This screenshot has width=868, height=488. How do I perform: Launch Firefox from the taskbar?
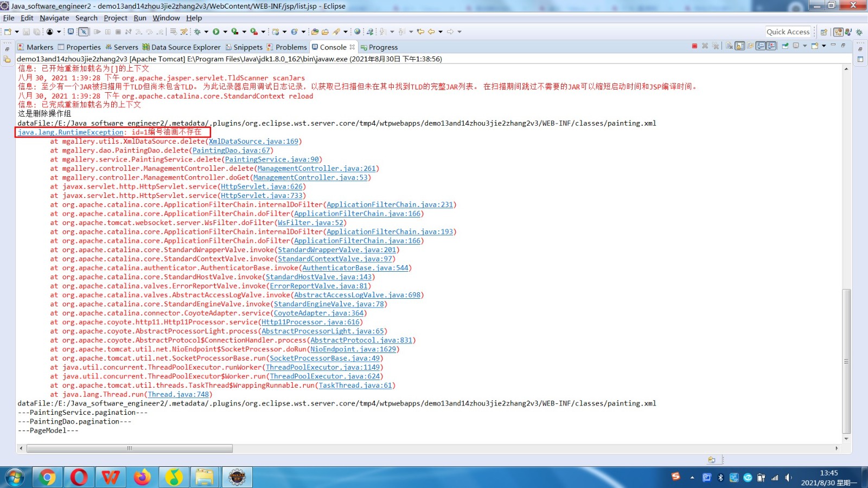click(142, 477)
